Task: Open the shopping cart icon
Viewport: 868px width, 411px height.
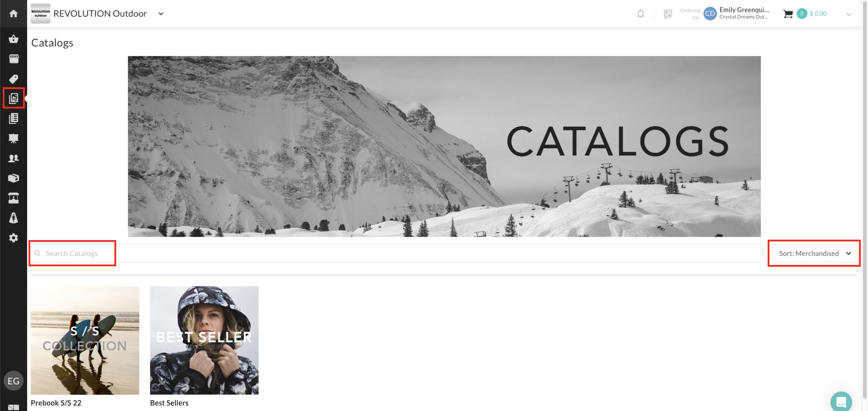Action: (x=788, y=14)
